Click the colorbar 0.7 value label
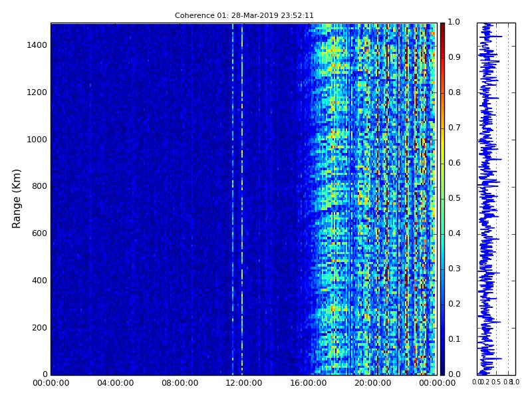This screenshot has height=399, width=532. (x=454, y=128)
